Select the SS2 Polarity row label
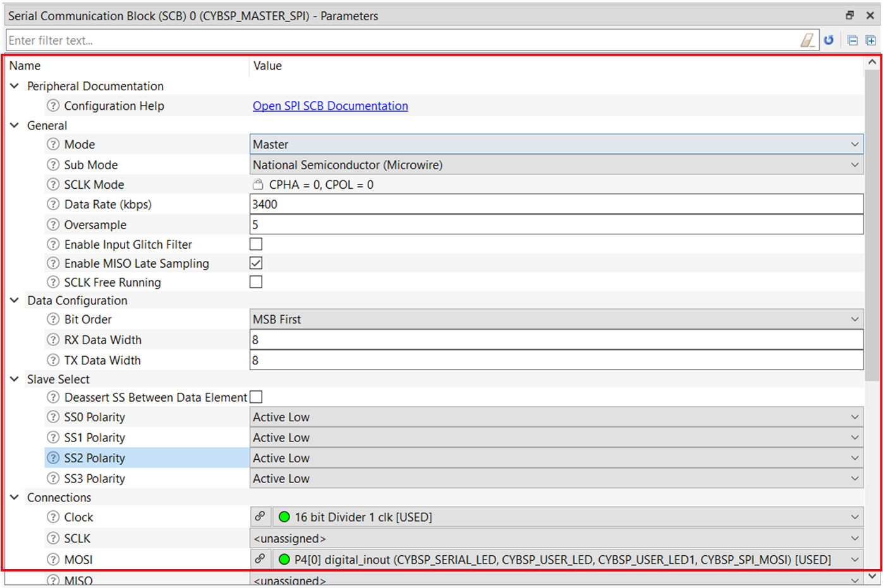Screen dimensions: 883x588 click(x=94, y=458)
